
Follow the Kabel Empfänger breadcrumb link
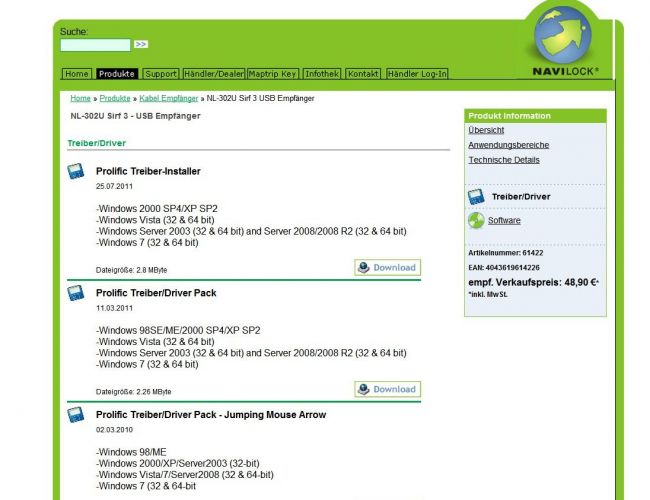click(x=169, y=98)
